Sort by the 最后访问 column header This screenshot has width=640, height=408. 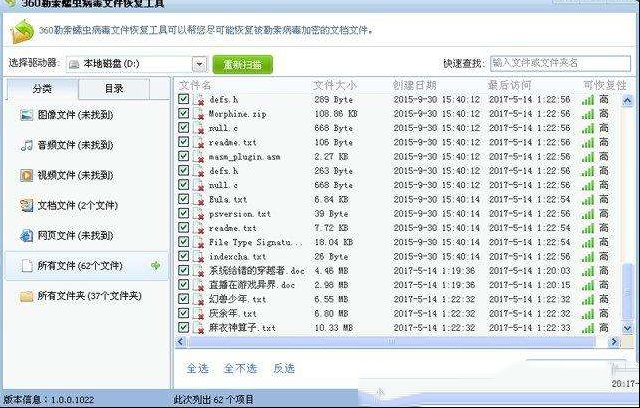(x=510, y=85)
